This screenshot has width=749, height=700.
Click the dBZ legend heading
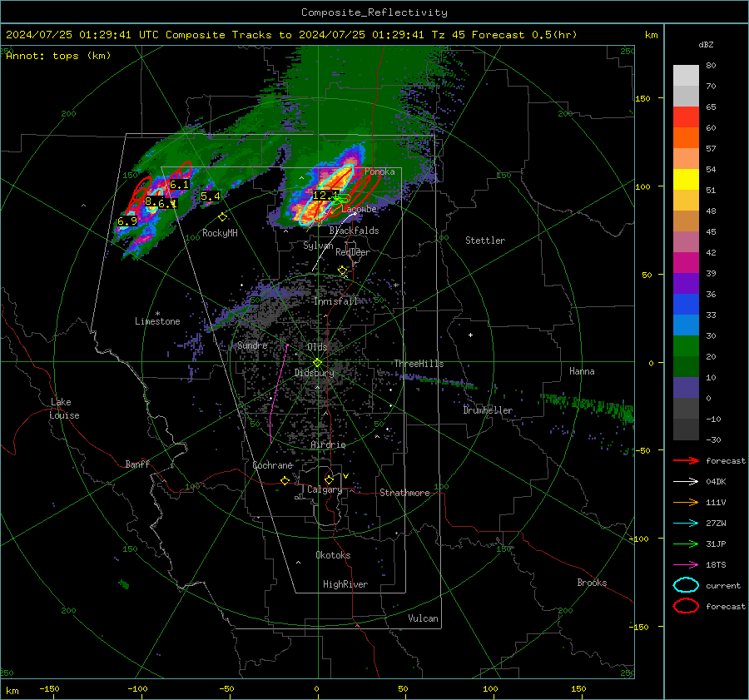pos(706,44)
